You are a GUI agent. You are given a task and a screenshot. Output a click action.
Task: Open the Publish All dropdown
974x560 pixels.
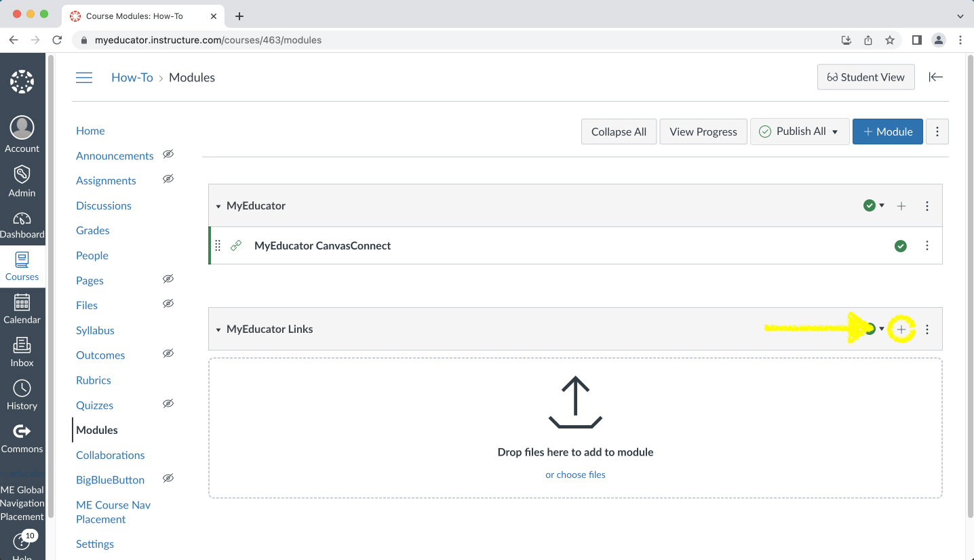coord(800,132)
